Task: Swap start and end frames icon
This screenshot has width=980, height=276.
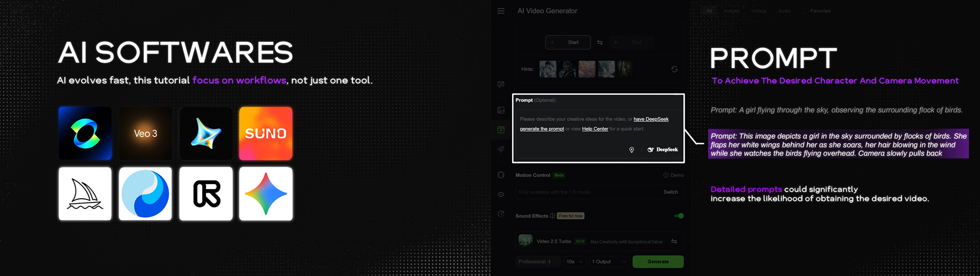Action: (x=600, y=42)
